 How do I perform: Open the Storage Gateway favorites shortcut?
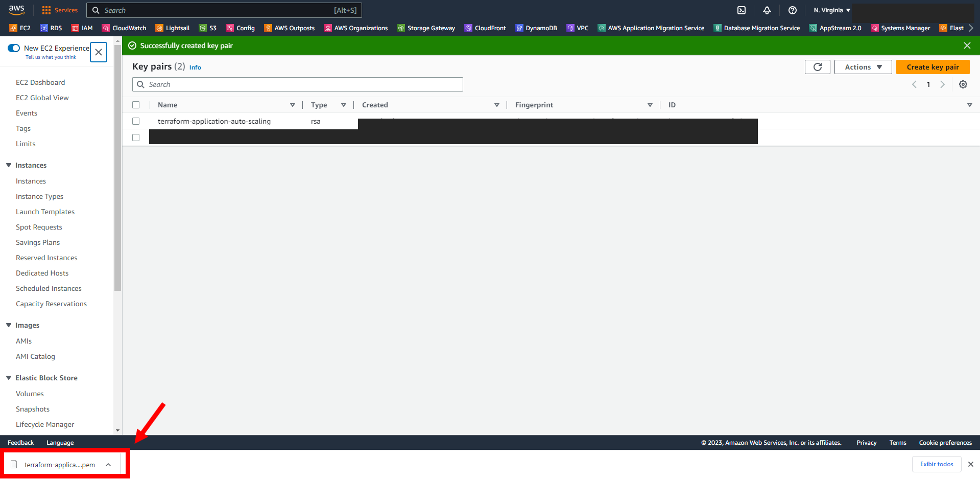click(x=426, y=28)
